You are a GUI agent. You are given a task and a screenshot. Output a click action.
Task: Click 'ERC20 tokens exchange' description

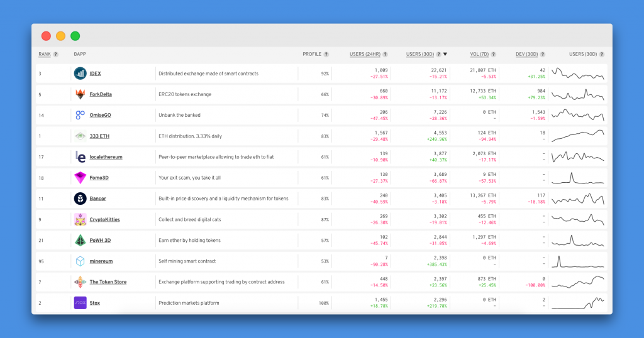coord(185,94)
